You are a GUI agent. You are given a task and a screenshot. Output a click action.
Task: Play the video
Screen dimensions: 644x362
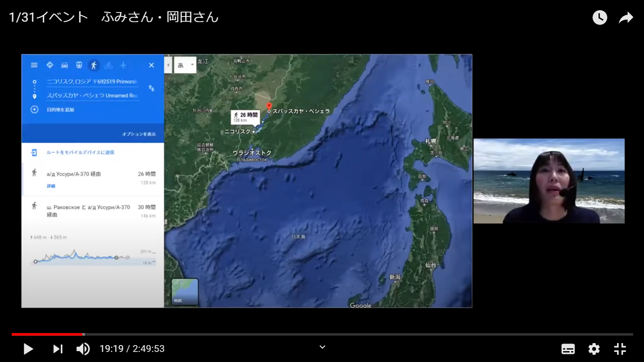(x=28, y=349)
